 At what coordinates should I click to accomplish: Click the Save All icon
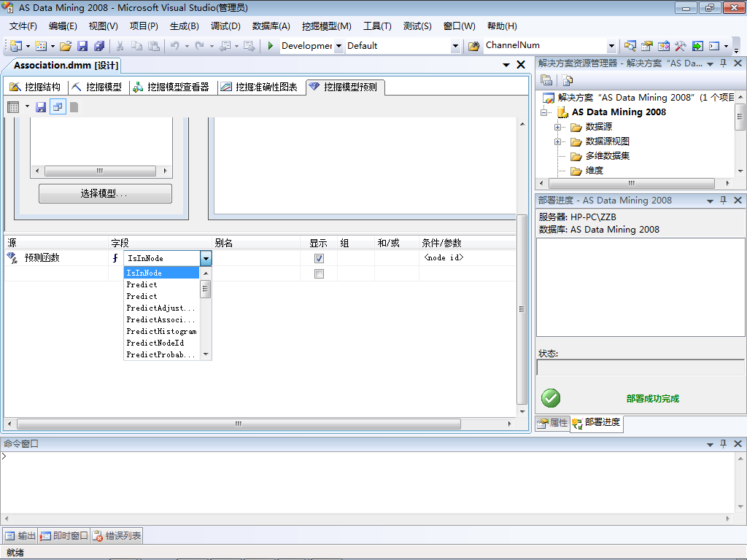click(99, 46)
